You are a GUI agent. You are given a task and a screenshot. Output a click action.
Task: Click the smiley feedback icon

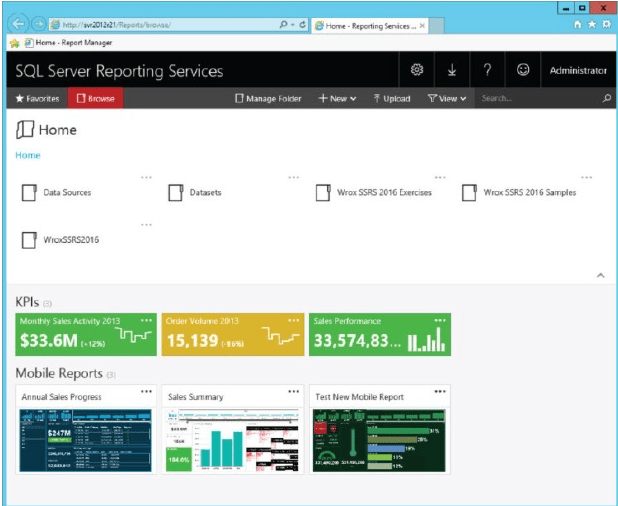pos(523,70)
